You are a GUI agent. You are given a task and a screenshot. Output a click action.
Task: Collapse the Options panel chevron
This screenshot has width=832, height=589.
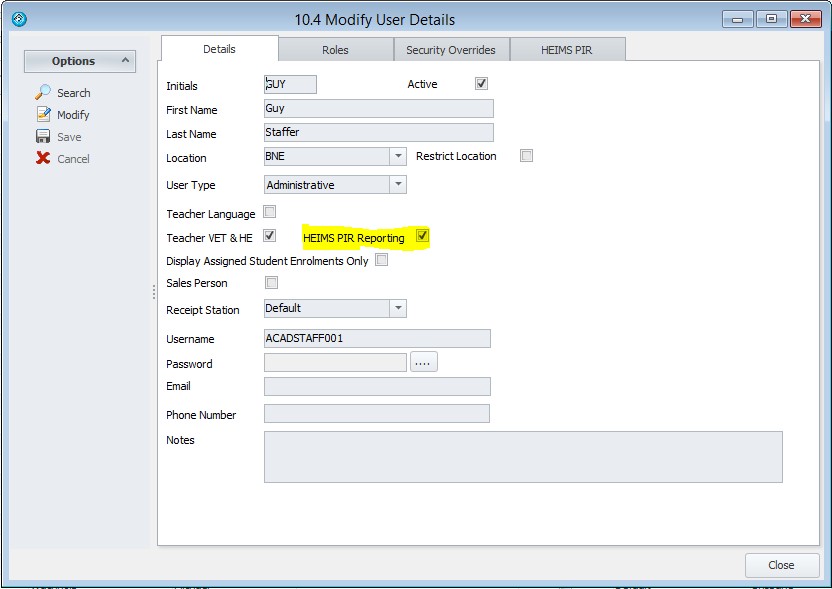(125, 61)
